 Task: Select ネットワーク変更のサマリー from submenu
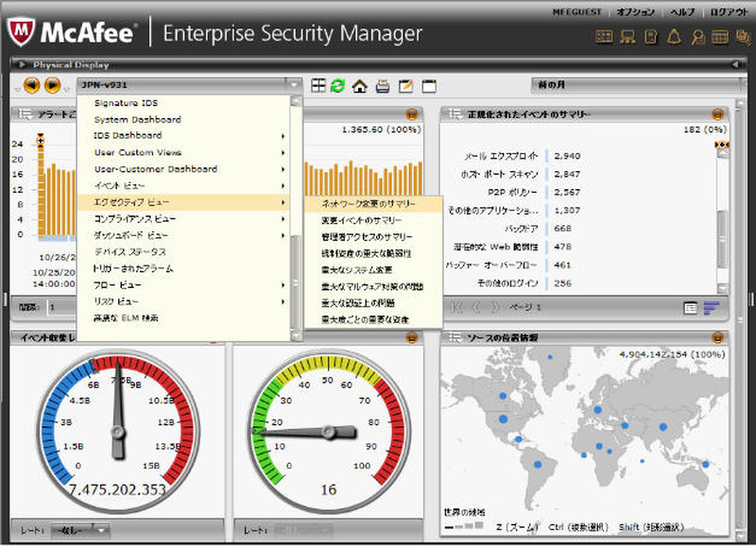coord(368,203)
